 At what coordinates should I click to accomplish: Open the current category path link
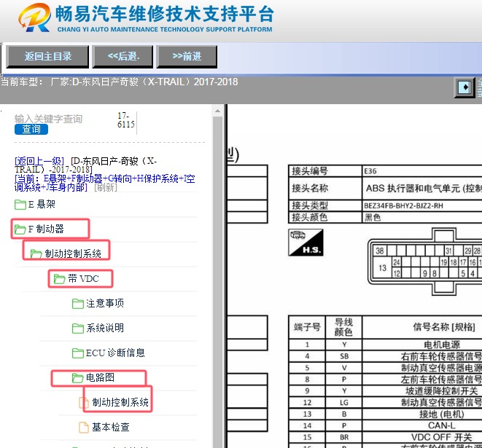(104, 183)
